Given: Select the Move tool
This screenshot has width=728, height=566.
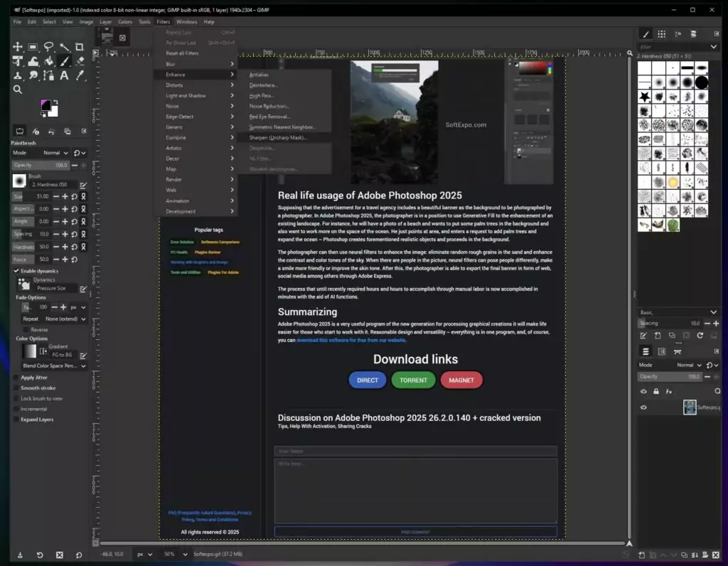Looking at the screenshot, I should pyautogui.click(x=18, y=47).
